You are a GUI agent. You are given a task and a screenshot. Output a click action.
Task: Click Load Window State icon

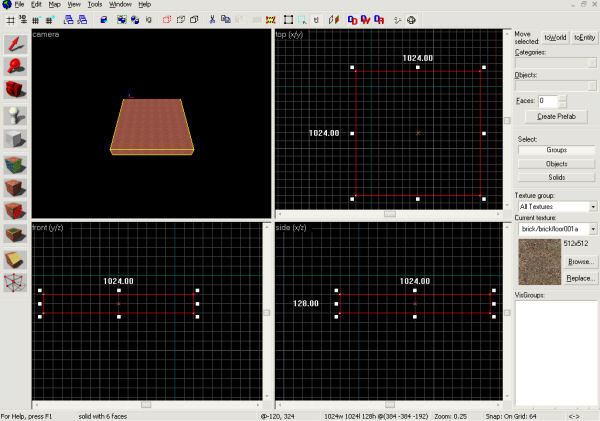point(68,20)
